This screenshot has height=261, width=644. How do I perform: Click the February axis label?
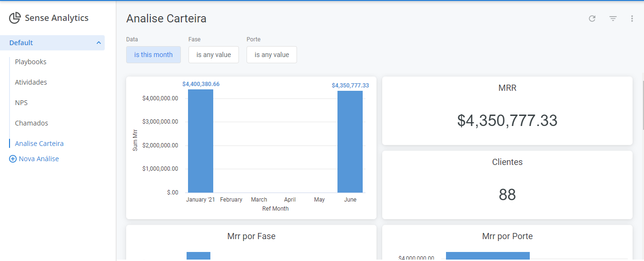coord(231,200)
